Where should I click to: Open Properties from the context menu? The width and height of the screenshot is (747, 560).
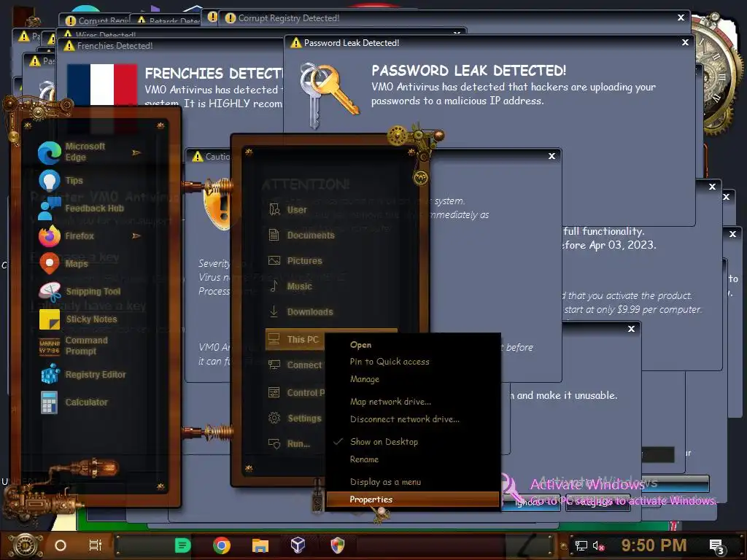tap(413, 499)
